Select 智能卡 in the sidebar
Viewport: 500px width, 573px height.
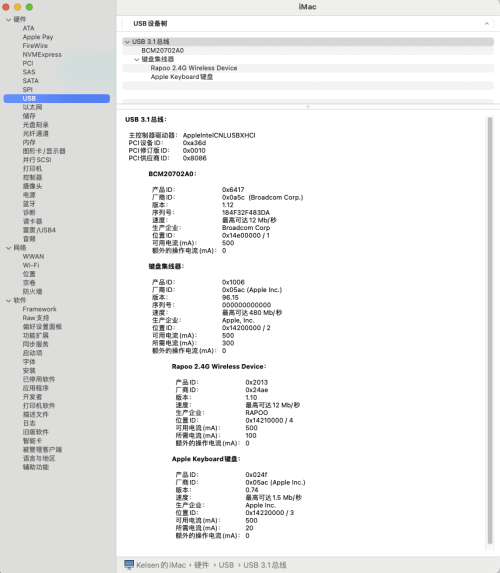click(x=32, y=441)
